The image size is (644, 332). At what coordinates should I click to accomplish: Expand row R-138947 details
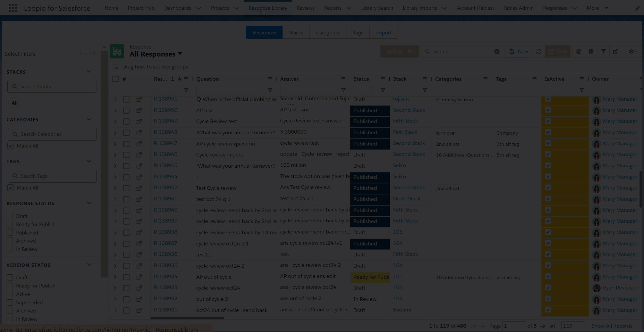[x=115, y=144]
